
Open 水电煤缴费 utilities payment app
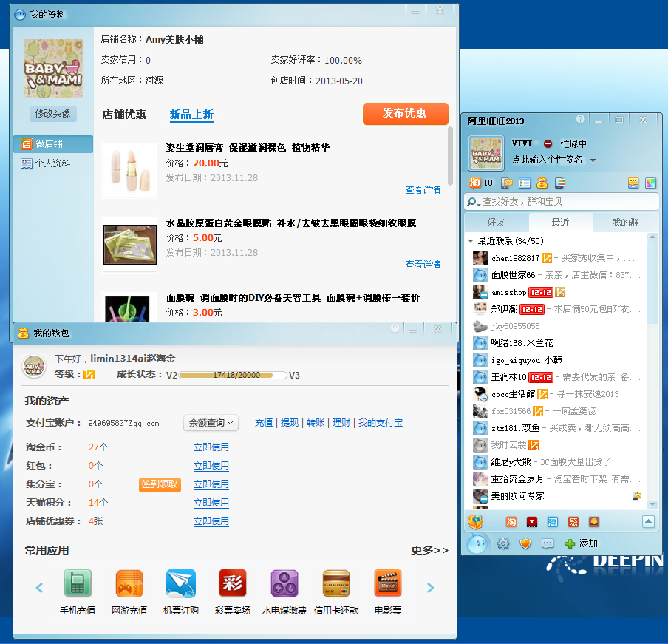click(284, 592)
